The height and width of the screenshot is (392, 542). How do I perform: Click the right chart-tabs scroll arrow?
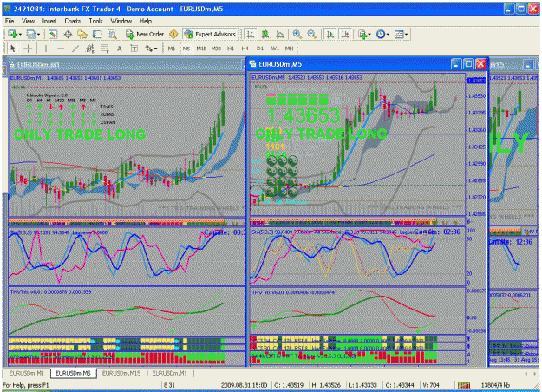535,373
